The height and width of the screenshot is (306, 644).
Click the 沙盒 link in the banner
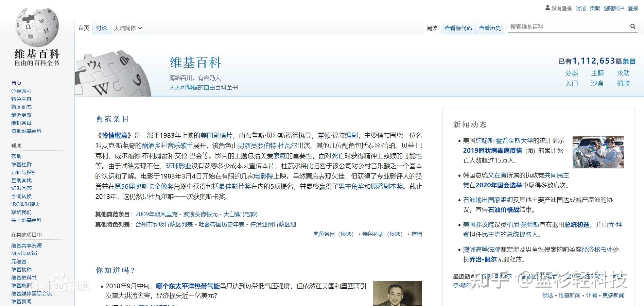(597, 83)
